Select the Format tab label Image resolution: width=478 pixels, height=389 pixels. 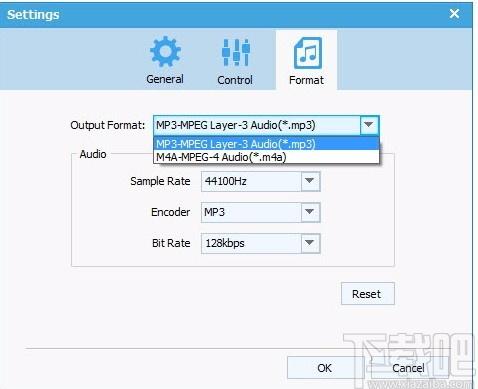pyautogui.click(x=306, y=80)
